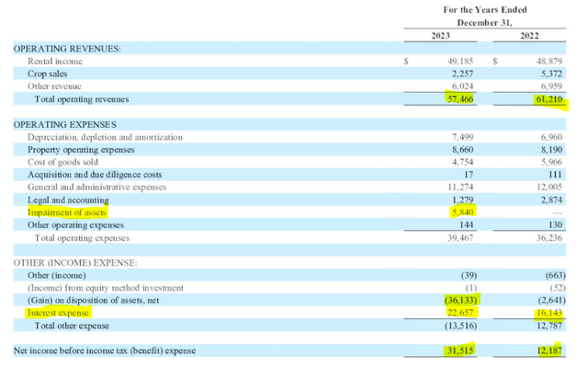Click G&A expenses value 11,274
This screenshot has height=367, width=588.
pos(460,188)
